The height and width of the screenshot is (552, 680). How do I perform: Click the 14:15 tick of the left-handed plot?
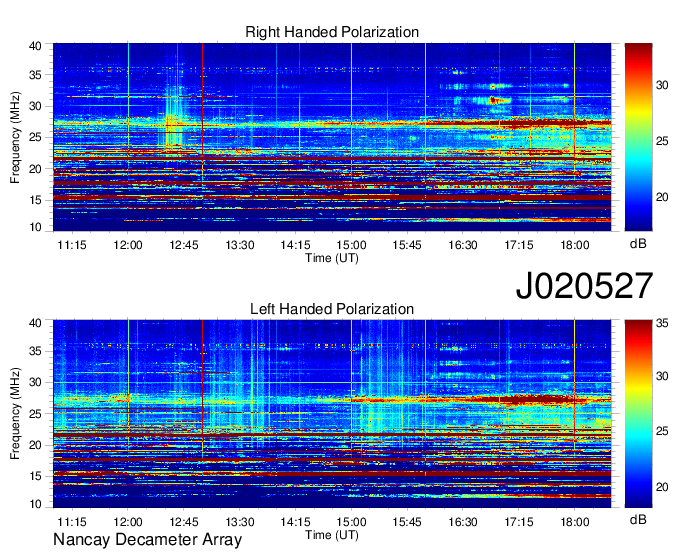pos(295,522)
